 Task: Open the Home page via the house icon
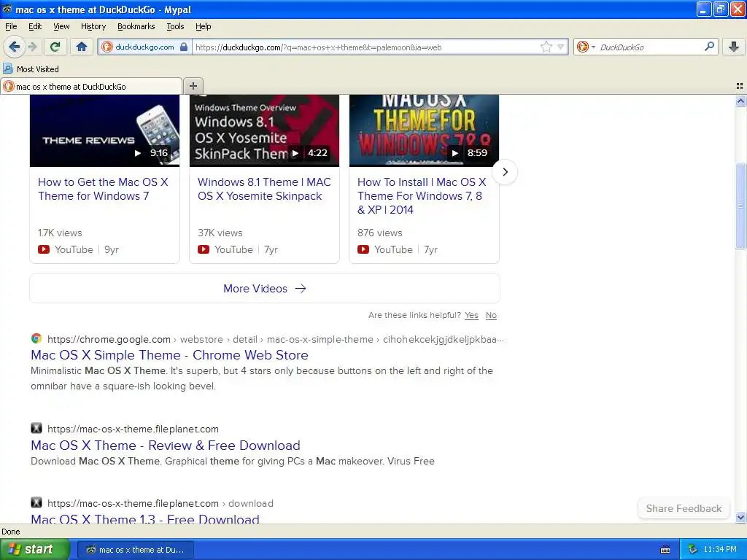[x=82, y=47]
